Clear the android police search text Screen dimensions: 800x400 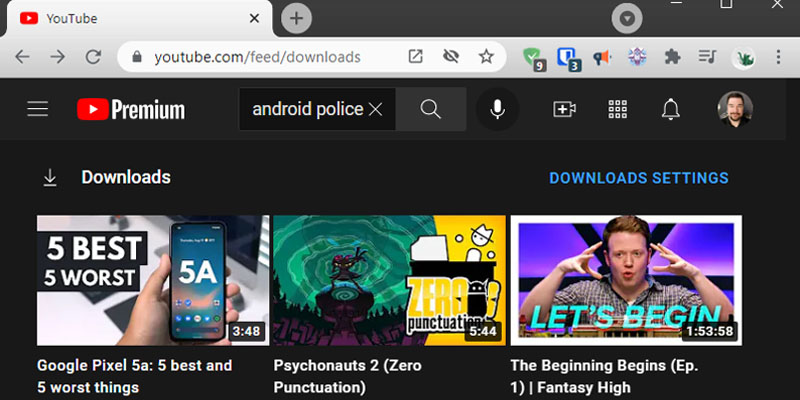[376, 109]
